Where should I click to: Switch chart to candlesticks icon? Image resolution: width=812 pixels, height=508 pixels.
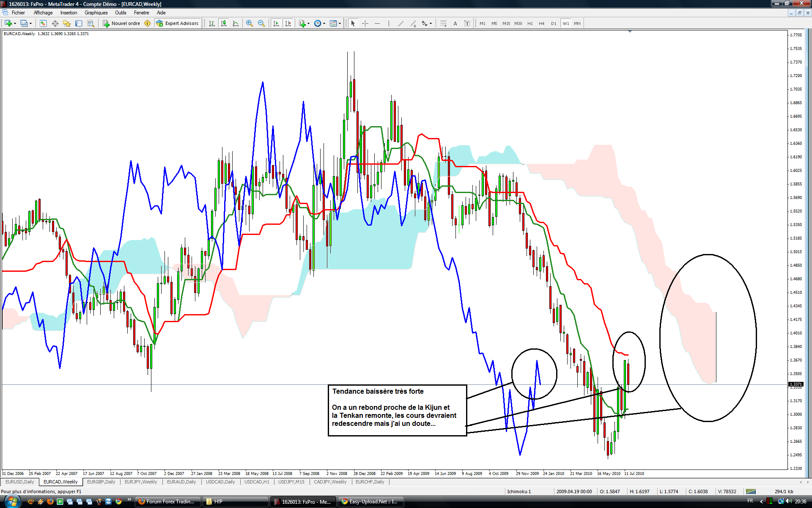pyautogui.click(x=224, y=23)
